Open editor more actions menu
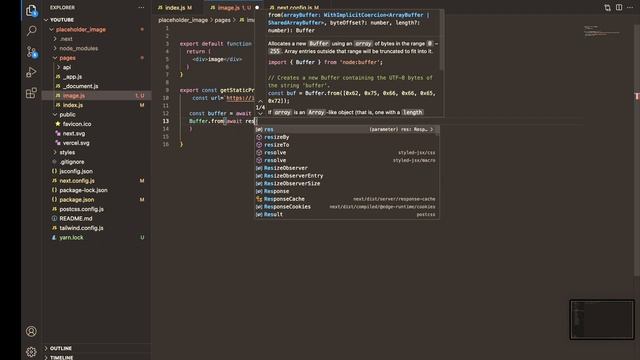The image size is (640, 360). click(x=630, y=7)
